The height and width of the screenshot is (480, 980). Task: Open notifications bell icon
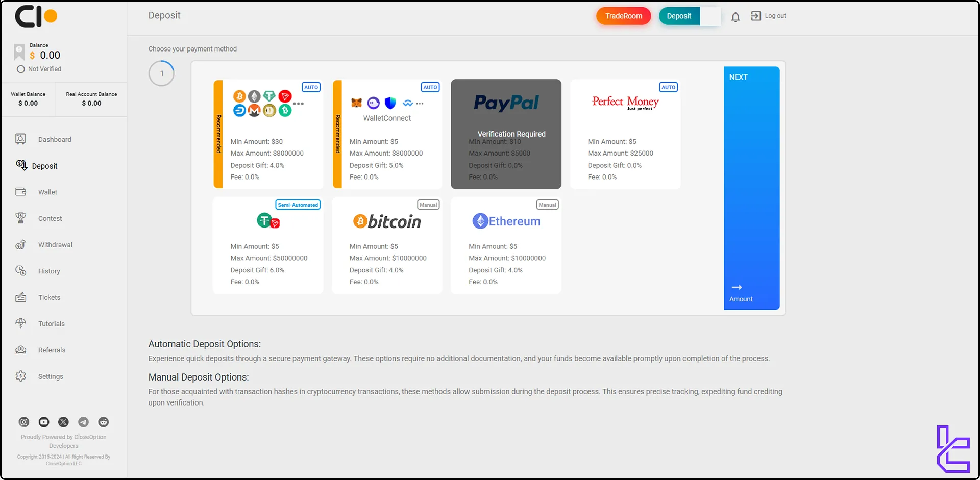(x=735, y=17)
